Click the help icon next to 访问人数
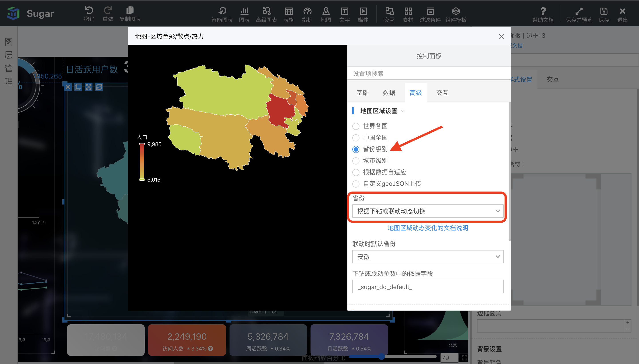This screenshot has height=364, width=639. [x=210, y=348]
